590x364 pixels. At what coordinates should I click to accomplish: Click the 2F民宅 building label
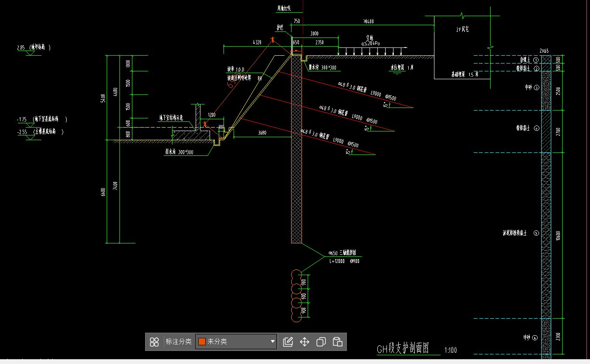tap(462, 30)
